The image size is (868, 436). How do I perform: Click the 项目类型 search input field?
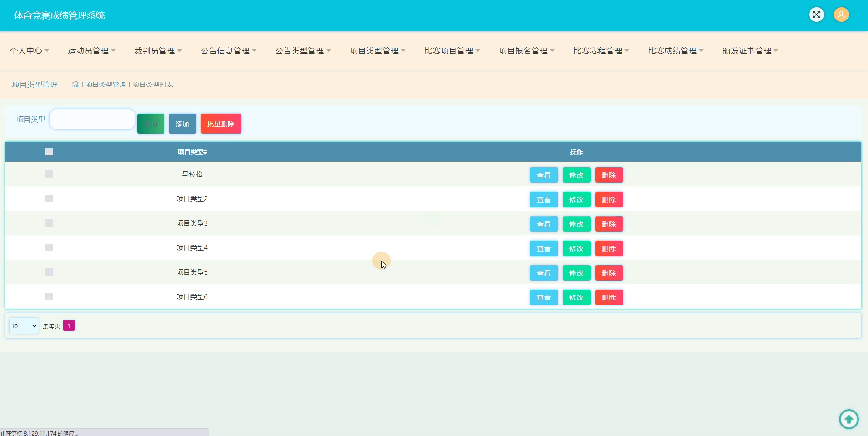[92, 119]
